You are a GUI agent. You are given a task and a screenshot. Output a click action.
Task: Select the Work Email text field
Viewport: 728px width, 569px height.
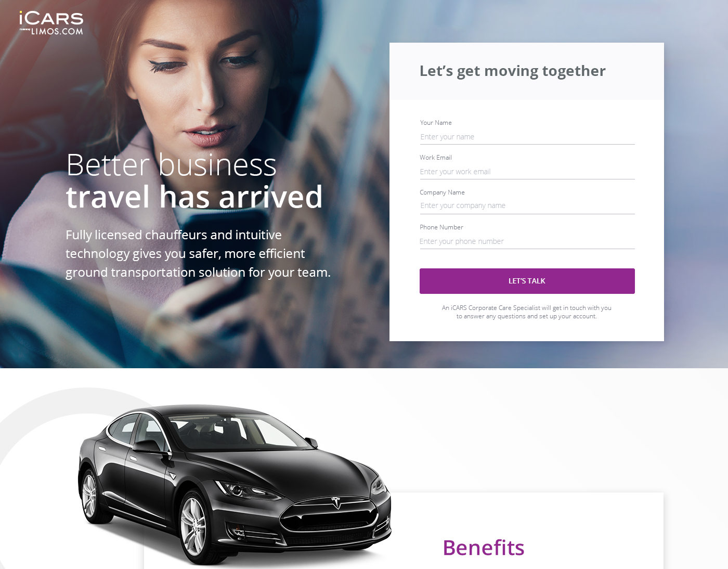click(527, 172)
